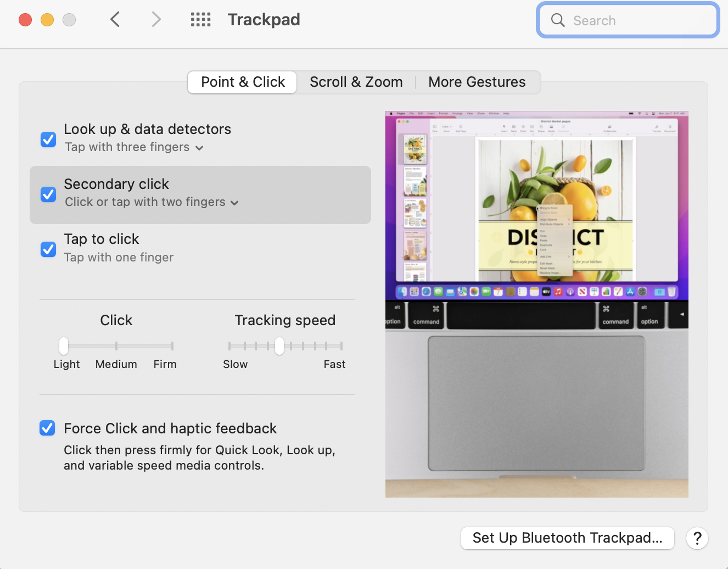Click the Fast label under Tracking speed

pos(334,364)
